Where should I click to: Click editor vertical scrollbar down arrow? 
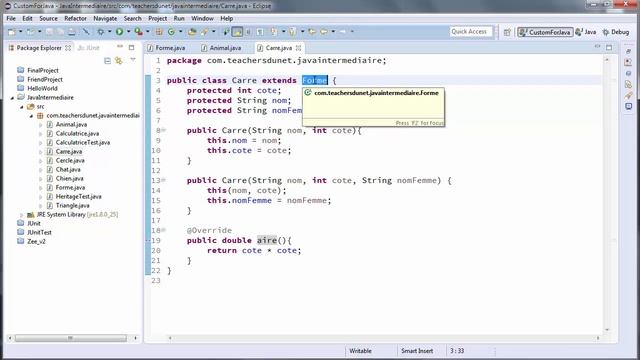point(607,329)
